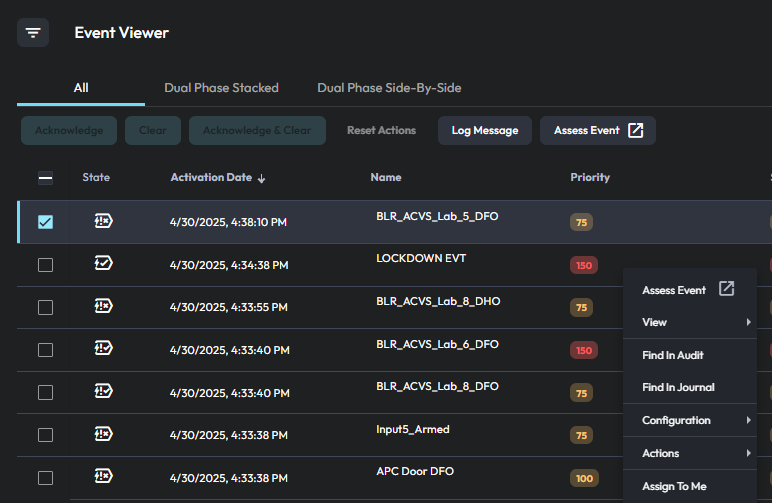772x503 pixels.
Task: Uncheck the BLR_ACVS_Lab_5_DFO row checkbox
Action: 45,222
